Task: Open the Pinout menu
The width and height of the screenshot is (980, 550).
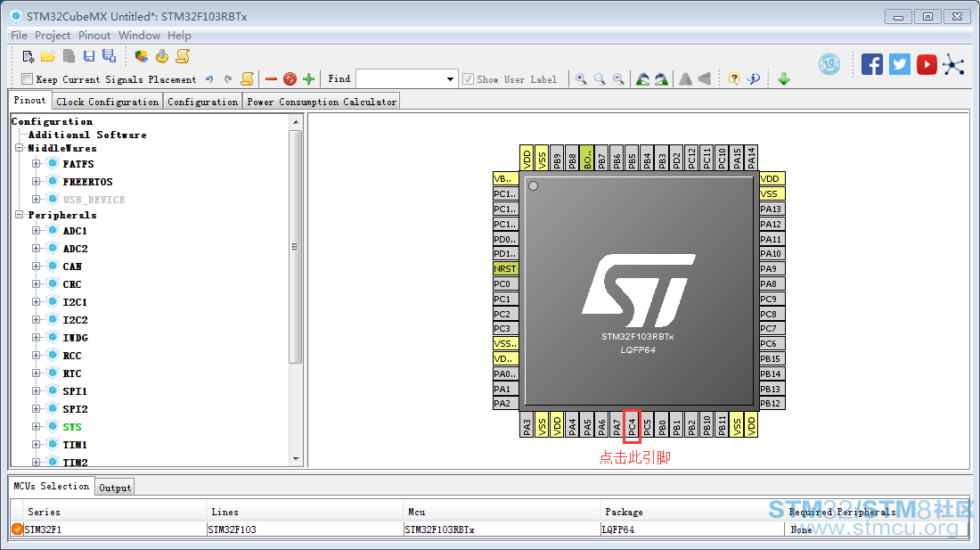Action: pyautogui.click(x=94, y=36)
